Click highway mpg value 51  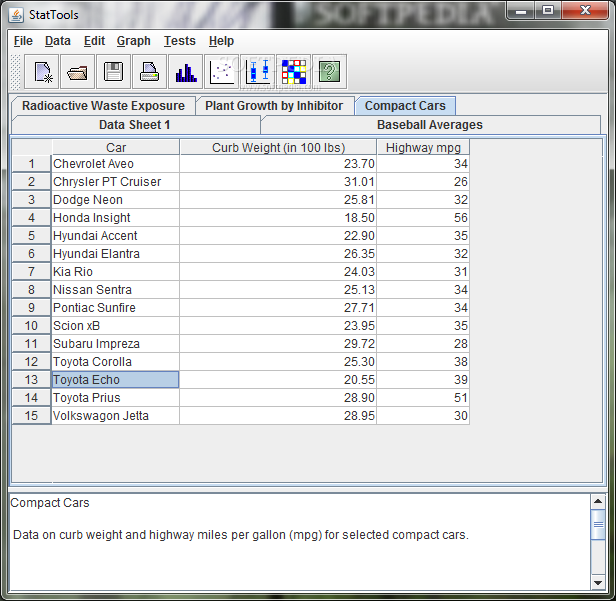click(x=423, y=398)
